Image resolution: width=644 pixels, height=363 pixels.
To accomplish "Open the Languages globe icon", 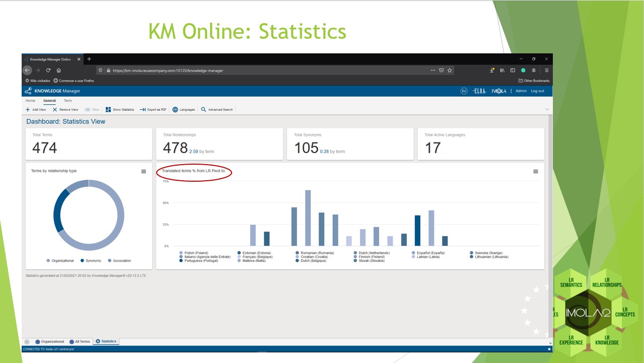I will pos(175,109).
